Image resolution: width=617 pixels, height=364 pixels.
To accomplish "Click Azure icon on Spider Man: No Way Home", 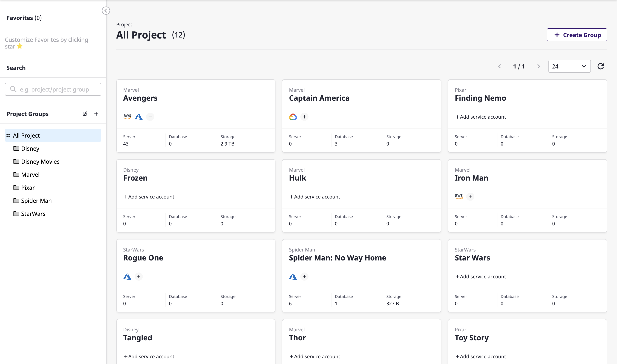I will (x=293, y=276).
